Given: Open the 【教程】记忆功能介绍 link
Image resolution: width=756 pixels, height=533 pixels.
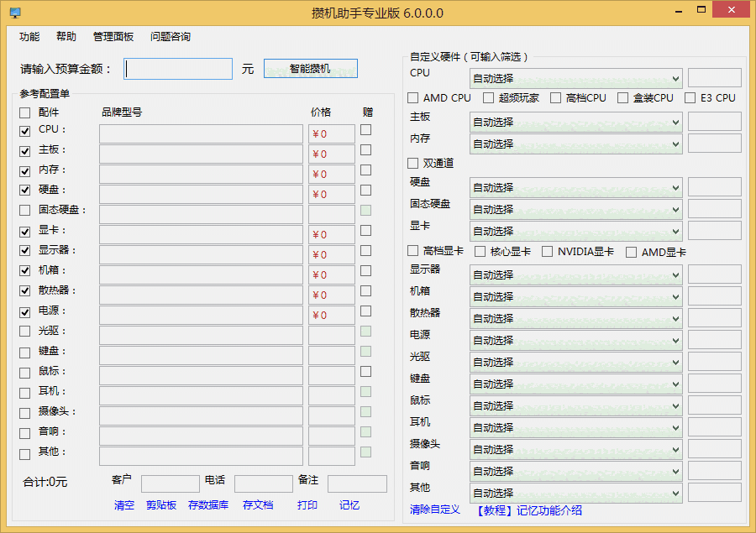Looking at the screenshot, I should point(529,510).
